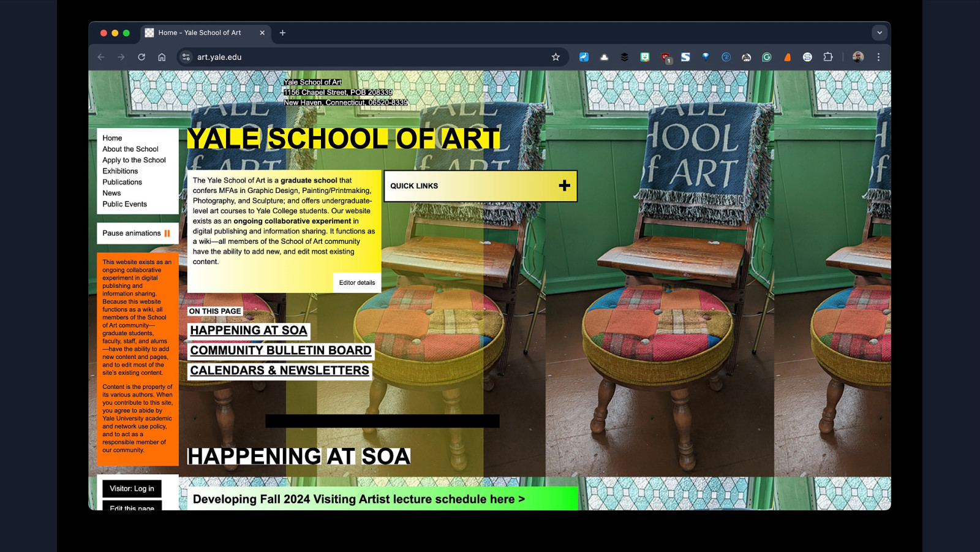The height and width of the screenshot is (552, 980).
Task: Click the Editor details button
Action: pyautogui.click(x=357, y=282)
